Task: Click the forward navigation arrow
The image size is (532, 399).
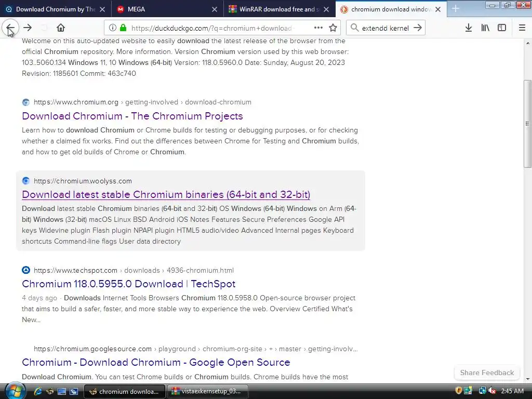Action: click(28, 28)
